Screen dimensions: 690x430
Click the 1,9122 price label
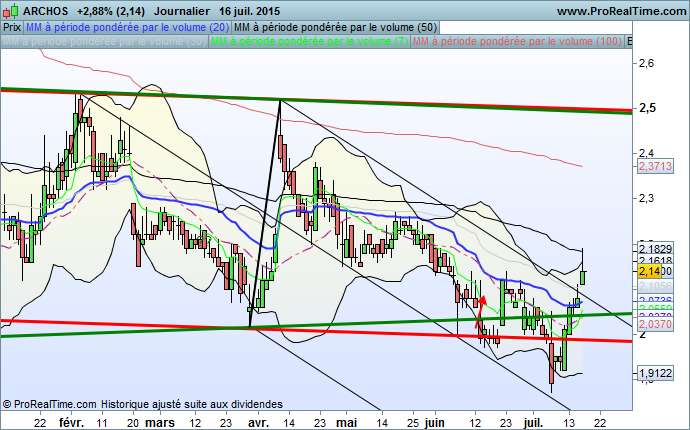point(655,374)
